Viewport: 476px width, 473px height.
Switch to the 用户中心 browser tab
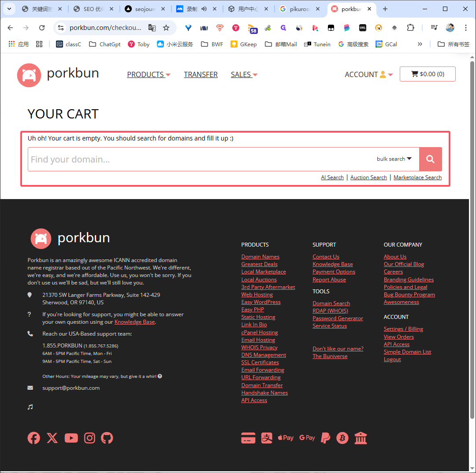(248, 9)
